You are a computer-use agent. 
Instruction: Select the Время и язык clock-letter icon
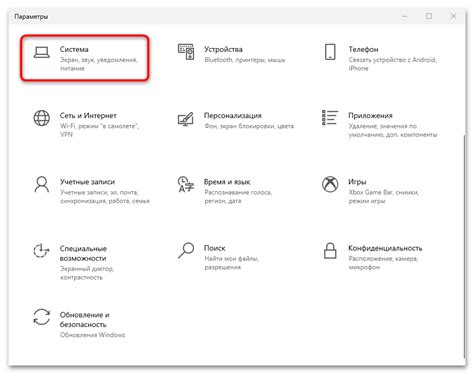(x=186, y=184)
